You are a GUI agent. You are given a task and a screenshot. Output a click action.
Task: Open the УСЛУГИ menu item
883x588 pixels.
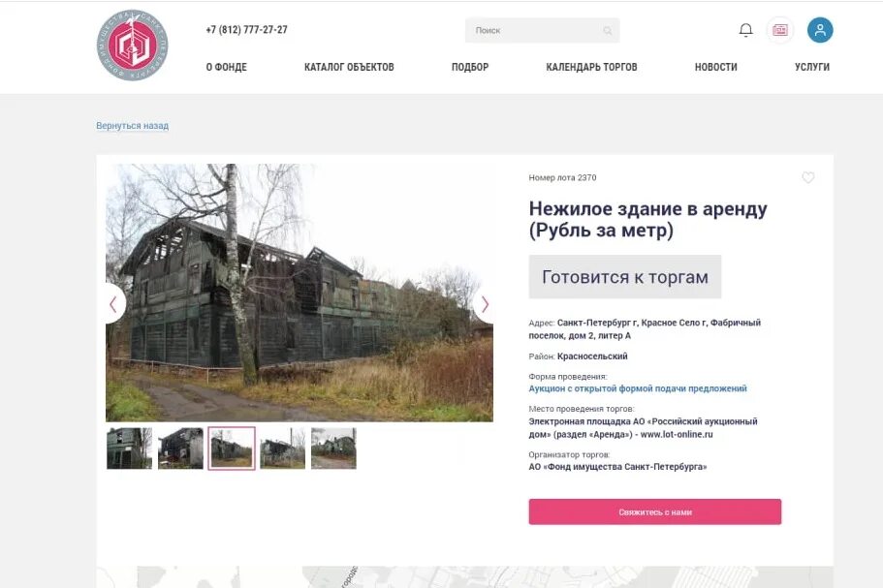(812, 67)
